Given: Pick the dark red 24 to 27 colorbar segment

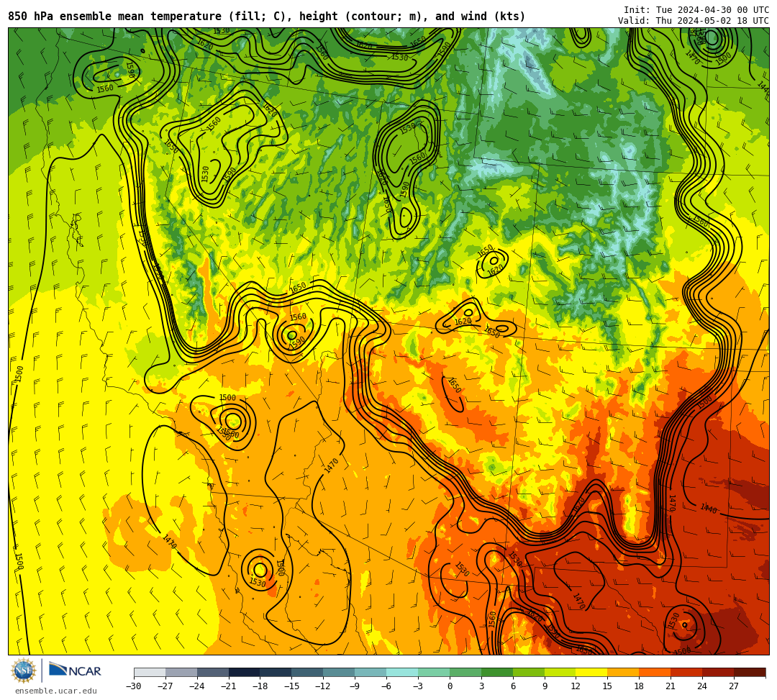Looking at the screenshot, I should (717, 672).
